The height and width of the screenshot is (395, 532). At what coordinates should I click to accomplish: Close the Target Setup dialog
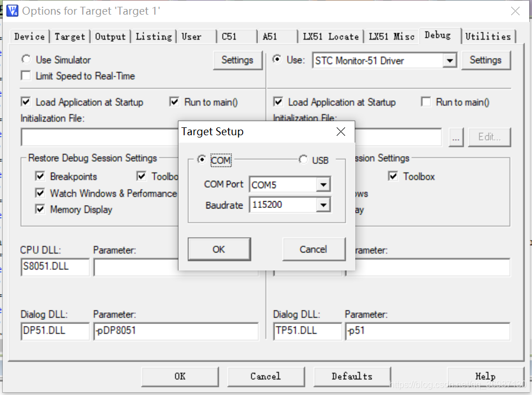[x=341, y=131]
